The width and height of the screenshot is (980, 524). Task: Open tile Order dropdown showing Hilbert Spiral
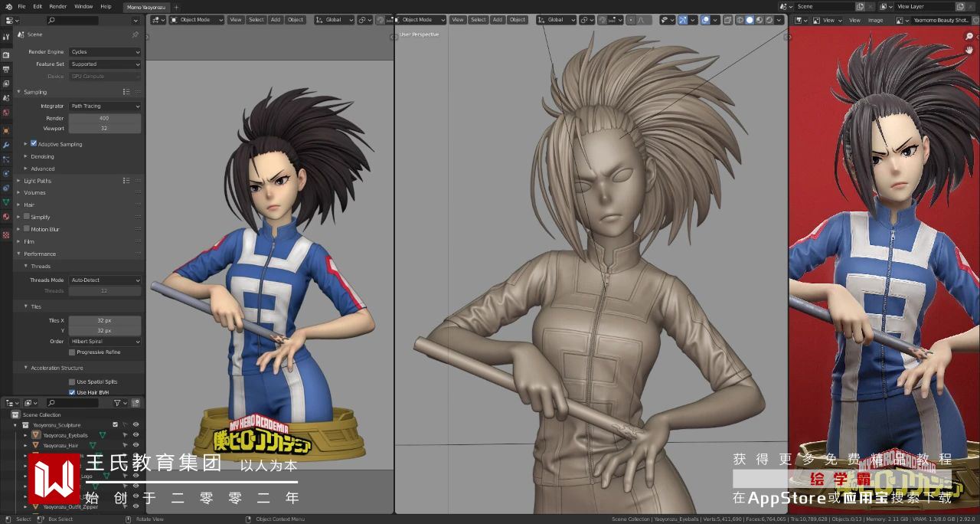(x=105, y=342)
